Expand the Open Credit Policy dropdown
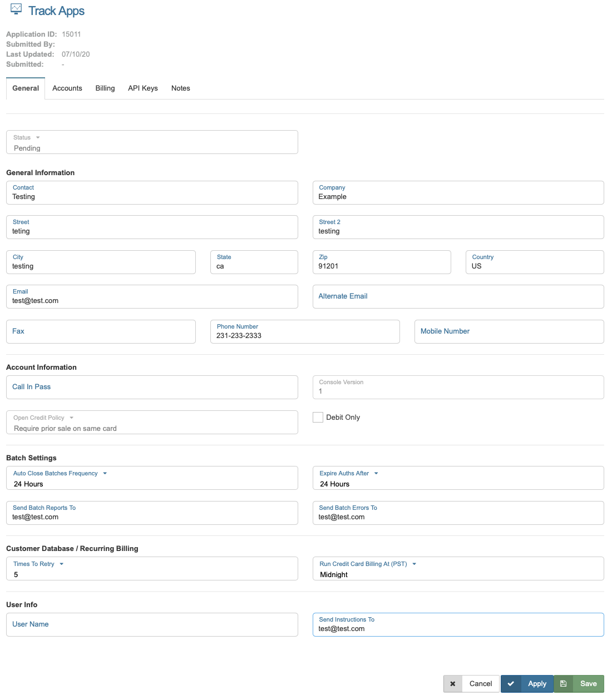Image resolution: width=612 pixels, height=700 pixels. (x=71, y=418)
